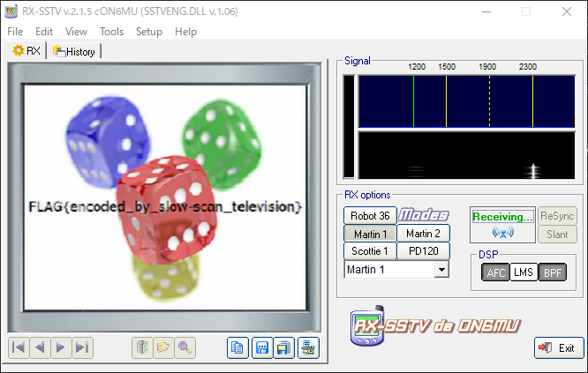This screenshot has width=588, height=373.
Task: Go to the previous received image
Action: coord(40,347)
